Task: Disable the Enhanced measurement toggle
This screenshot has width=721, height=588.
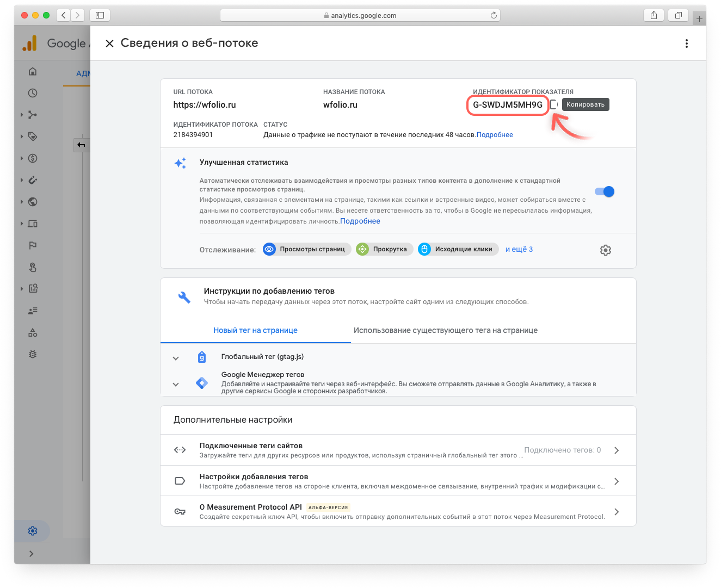Action: coord(605,191)
